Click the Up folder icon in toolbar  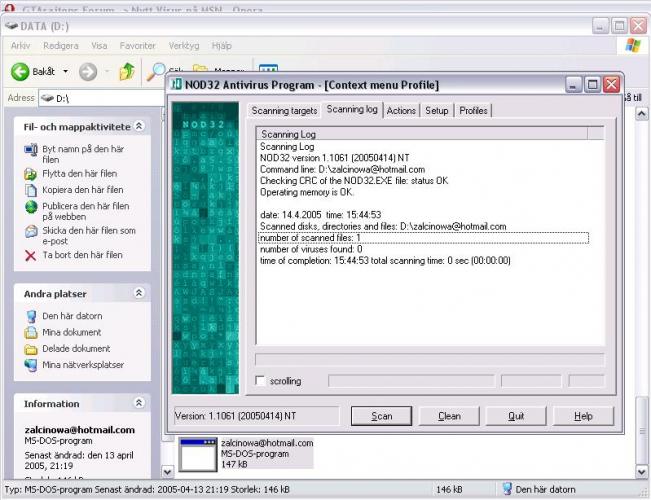(x=127, y=72)
